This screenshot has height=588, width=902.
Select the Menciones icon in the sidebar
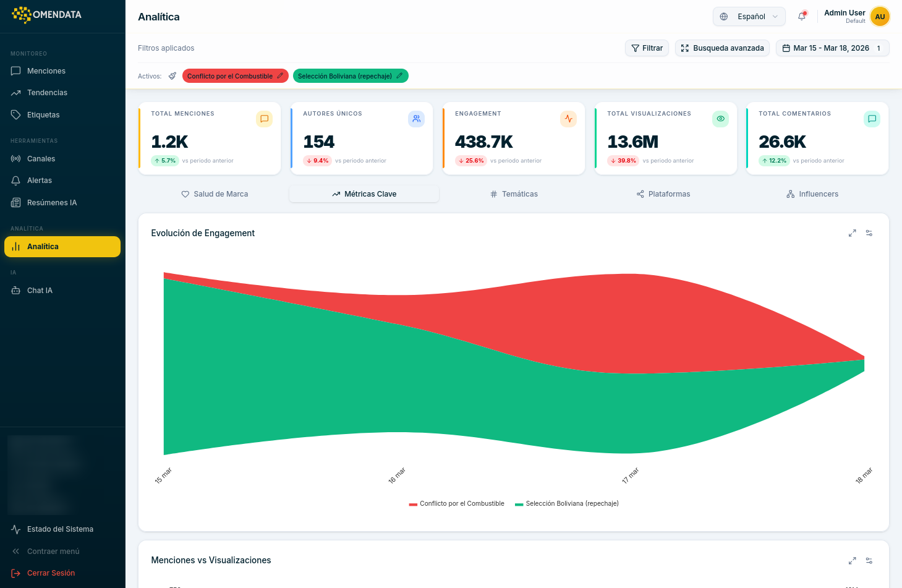(x=17, y=70)
